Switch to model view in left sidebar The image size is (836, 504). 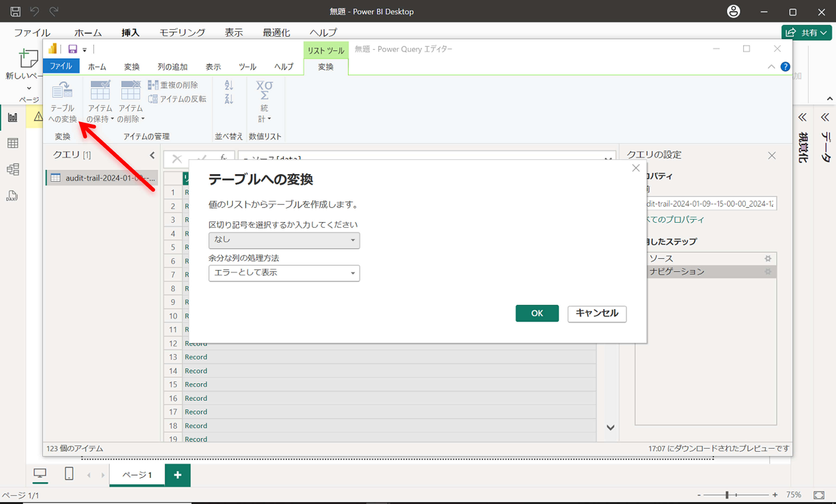(12, 169)
